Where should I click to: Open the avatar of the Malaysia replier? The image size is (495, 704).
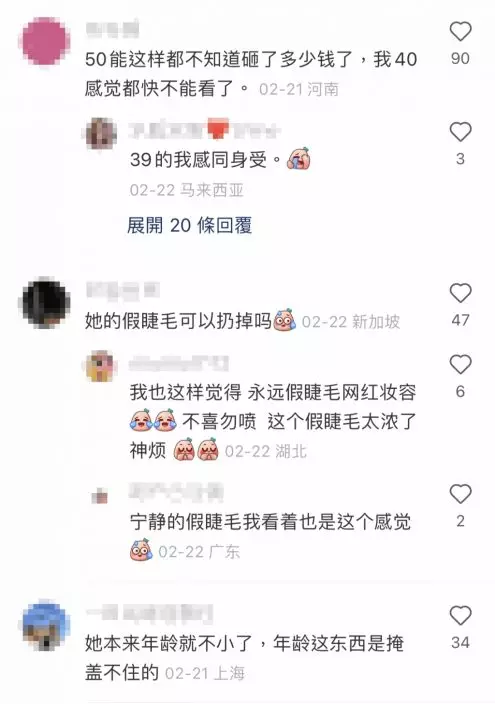coord(102,133)
